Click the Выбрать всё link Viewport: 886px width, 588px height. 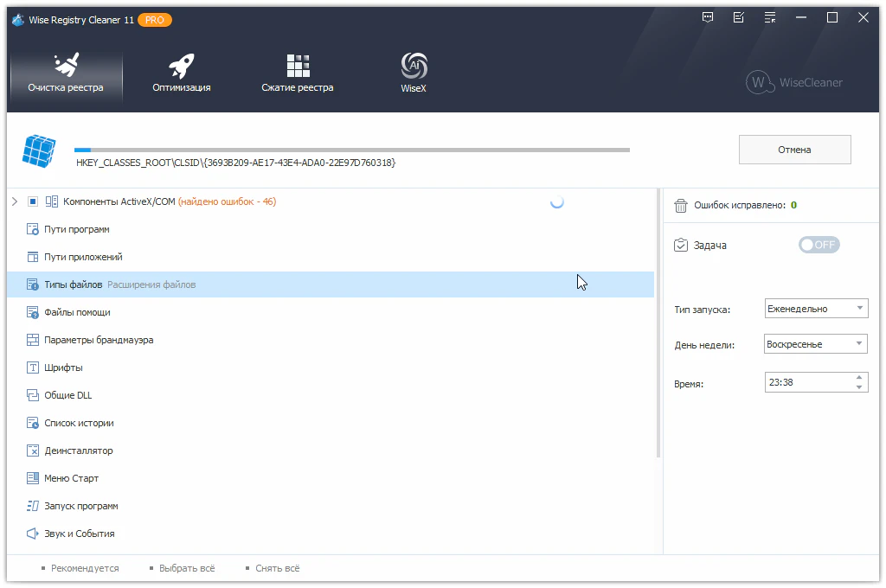(187, 568)
